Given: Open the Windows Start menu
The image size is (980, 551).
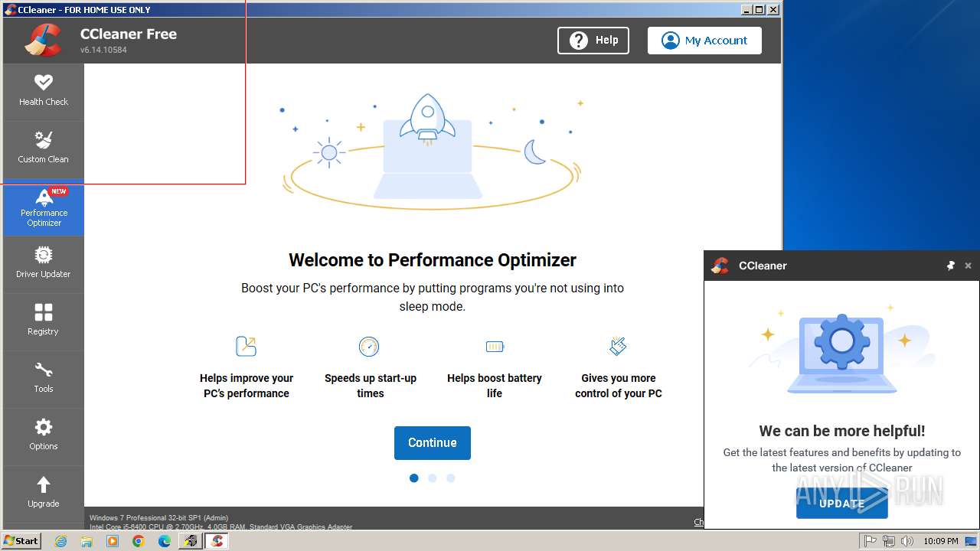Looking at the screenshot, I should click(21, 541).
